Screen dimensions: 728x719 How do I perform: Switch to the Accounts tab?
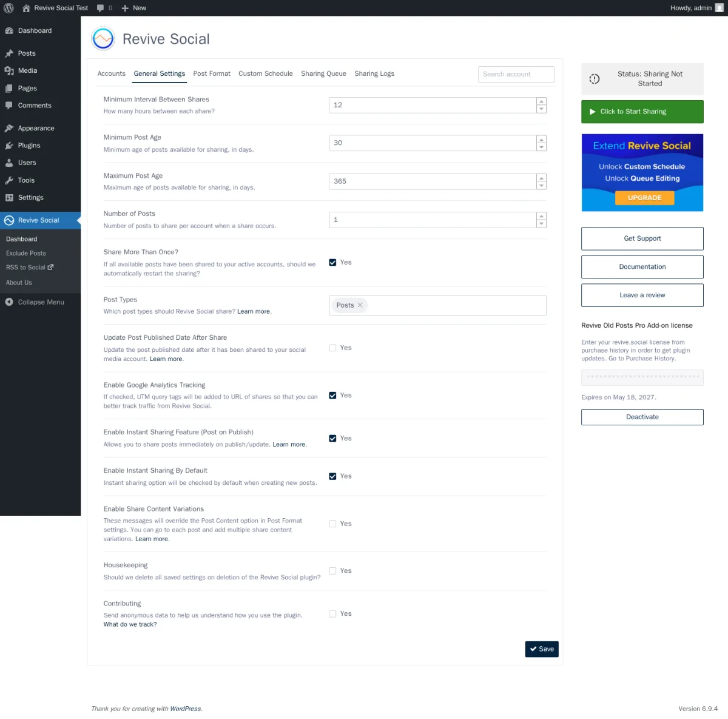tap(112, 73)
